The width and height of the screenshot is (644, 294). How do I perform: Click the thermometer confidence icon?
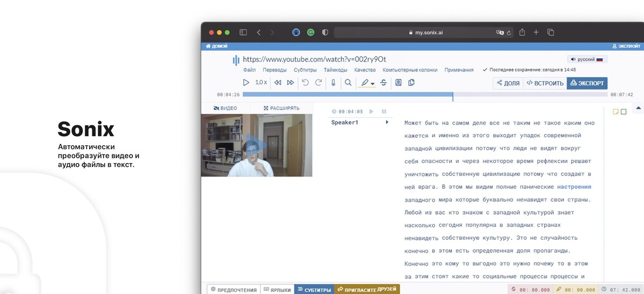pyautogui.click(x=333, y=83)
